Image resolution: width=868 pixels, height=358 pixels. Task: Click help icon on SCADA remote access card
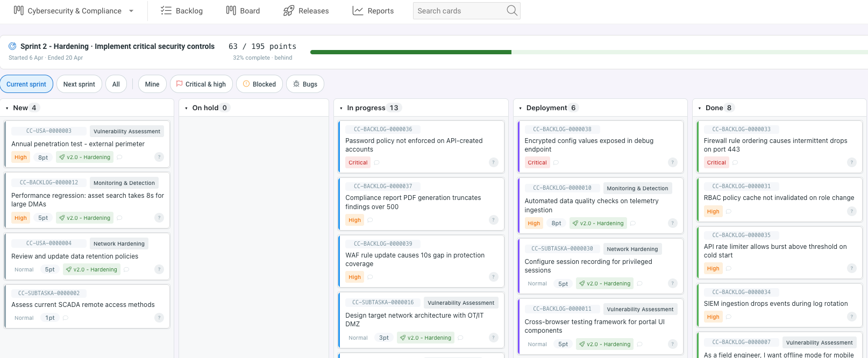click(x=159, y=318)
